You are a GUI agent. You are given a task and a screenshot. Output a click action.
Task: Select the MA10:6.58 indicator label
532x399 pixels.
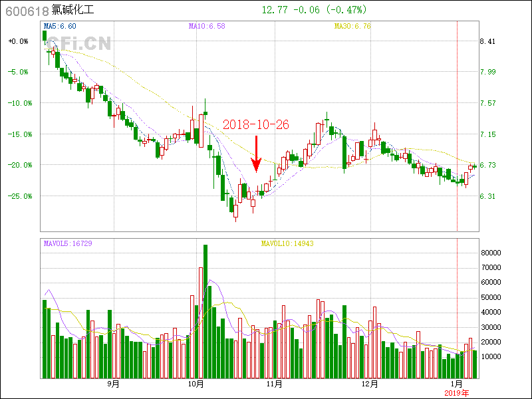207,26
